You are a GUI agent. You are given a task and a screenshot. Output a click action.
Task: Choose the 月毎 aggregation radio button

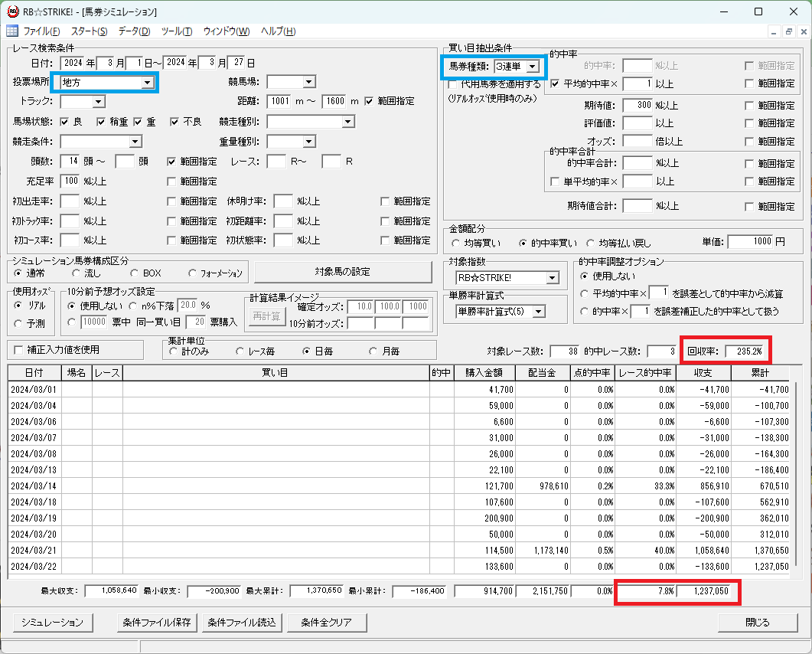373,352
